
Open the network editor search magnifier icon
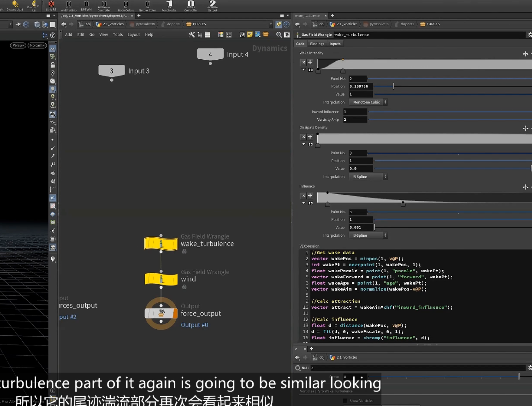coord(279,35)
